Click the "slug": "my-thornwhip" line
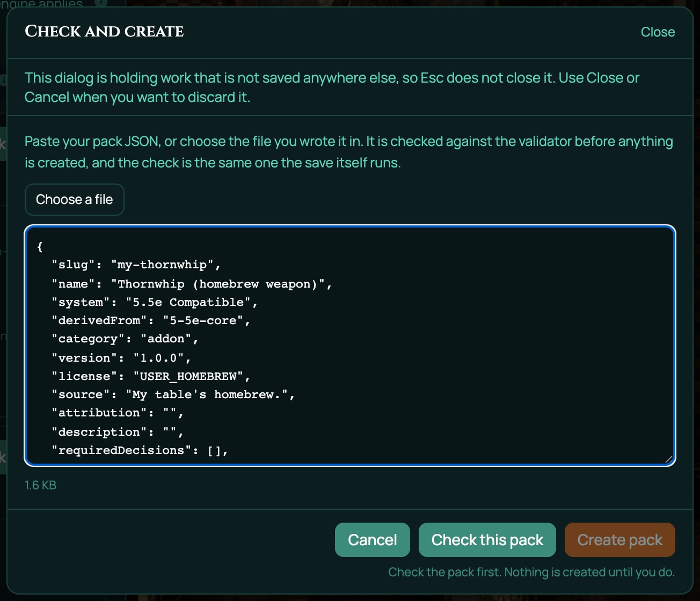Image resolution: width=700 pixels, height=601 pixels. 136,265
